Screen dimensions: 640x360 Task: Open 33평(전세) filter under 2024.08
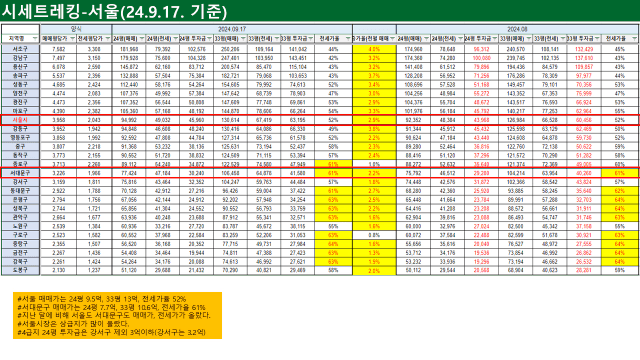[x=562, y=38]
